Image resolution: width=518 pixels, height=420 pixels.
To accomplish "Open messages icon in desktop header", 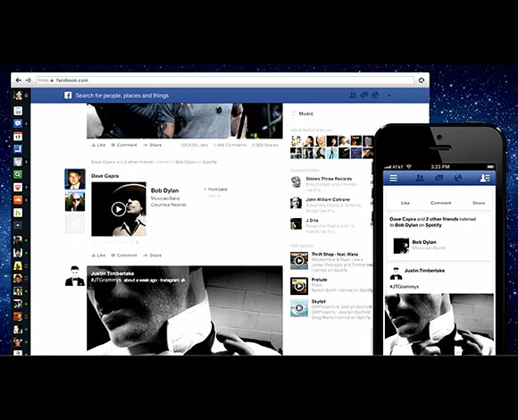I will pos(364,95).
